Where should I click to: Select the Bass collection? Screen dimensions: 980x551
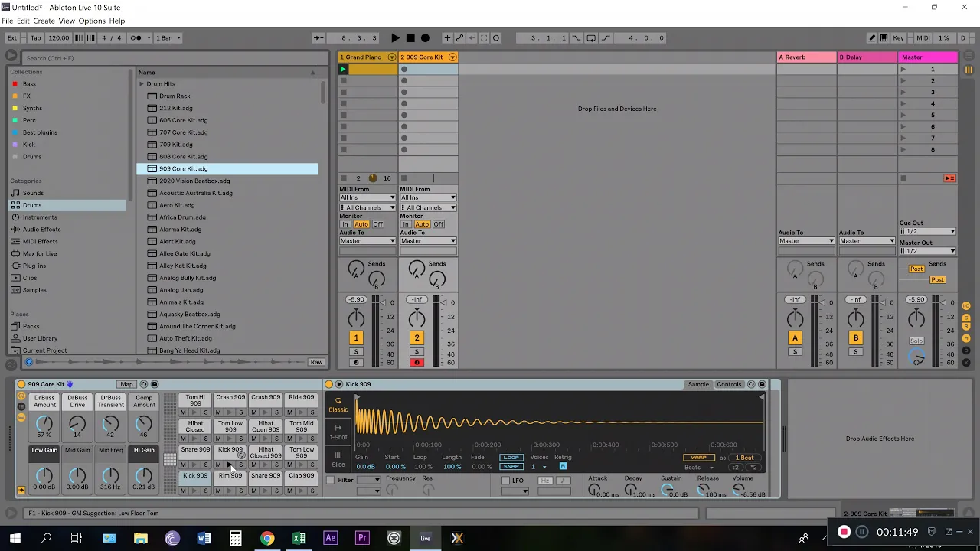29,83
